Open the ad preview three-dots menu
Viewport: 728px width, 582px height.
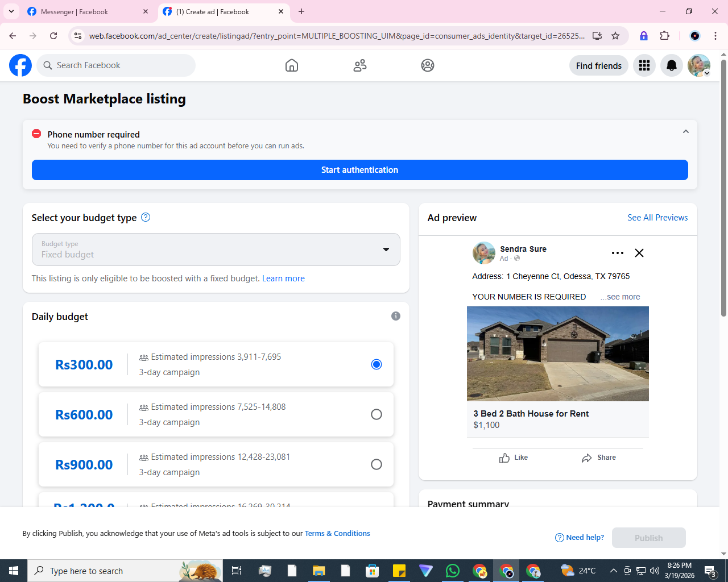[x=618, y=253]
